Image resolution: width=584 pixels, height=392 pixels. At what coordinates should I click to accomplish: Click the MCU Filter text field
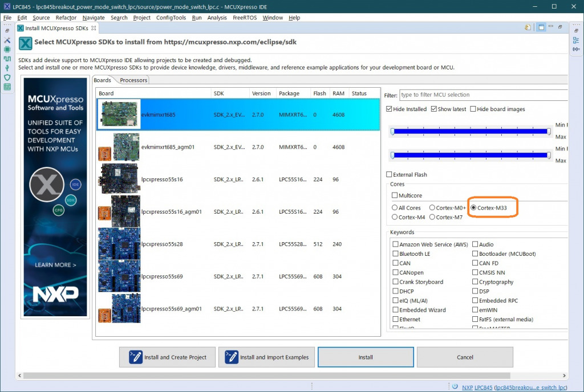point(482,95)
